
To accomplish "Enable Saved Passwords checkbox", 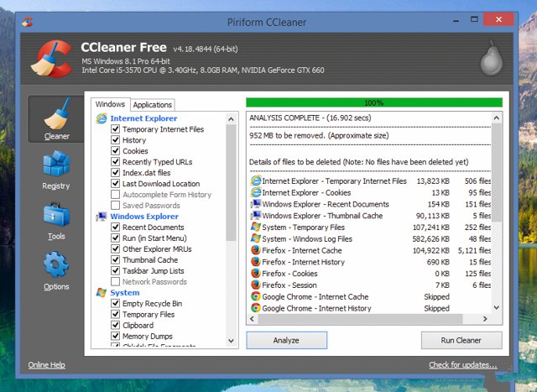I will click(x=116, y=206).
